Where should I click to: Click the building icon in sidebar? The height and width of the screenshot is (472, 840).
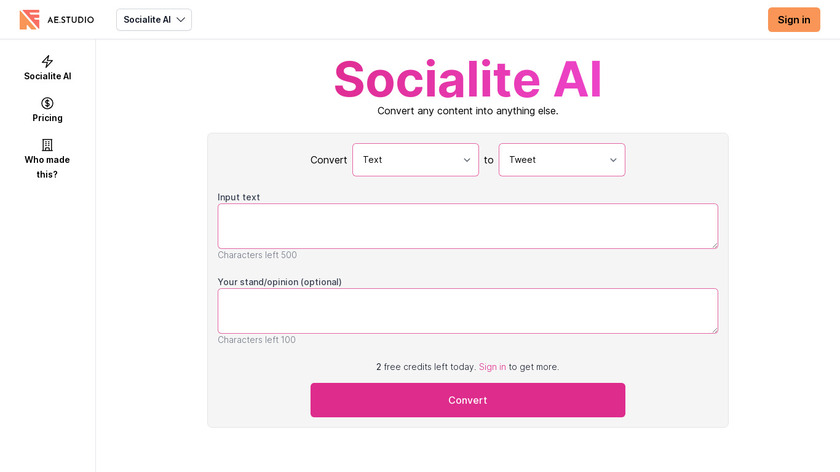point(47,145)
